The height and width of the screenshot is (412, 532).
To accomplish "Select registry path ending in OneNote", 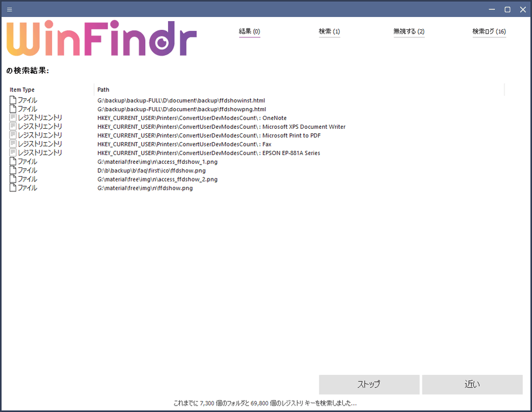I will click(x=192, y=118).
